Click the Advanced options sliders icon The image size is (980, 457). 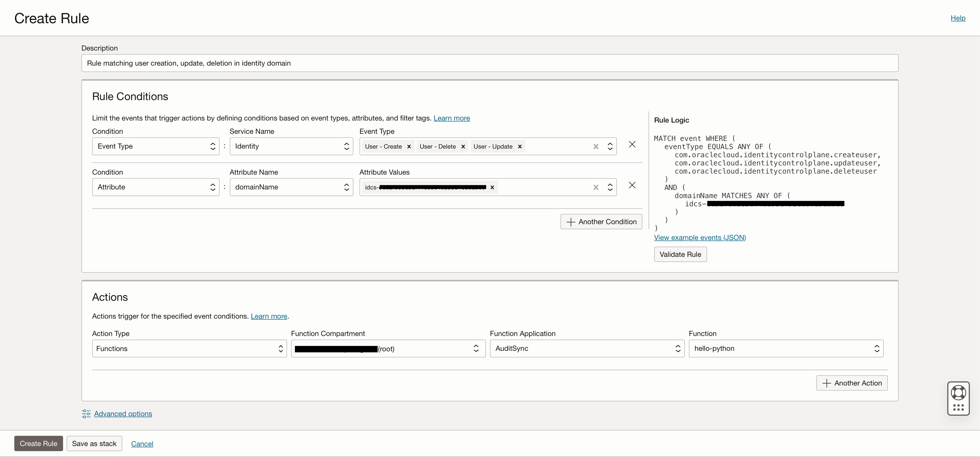(x=86, y=414)
